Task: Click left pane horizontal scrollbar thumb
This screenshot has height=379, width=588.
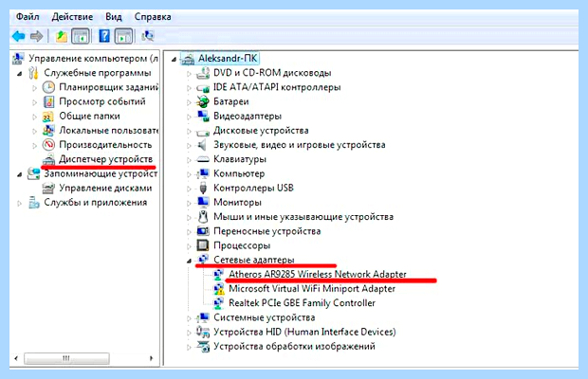Action: tap(66, 358)
